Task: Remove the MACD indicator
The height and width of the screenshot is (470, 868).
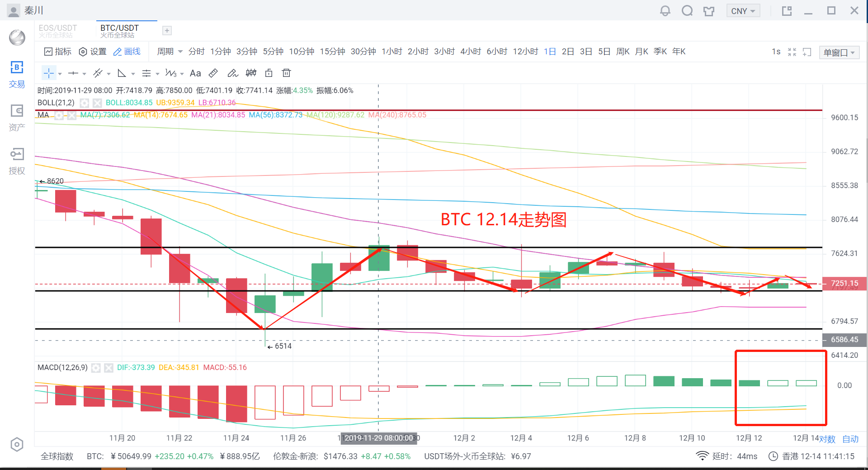Action: 108,368
